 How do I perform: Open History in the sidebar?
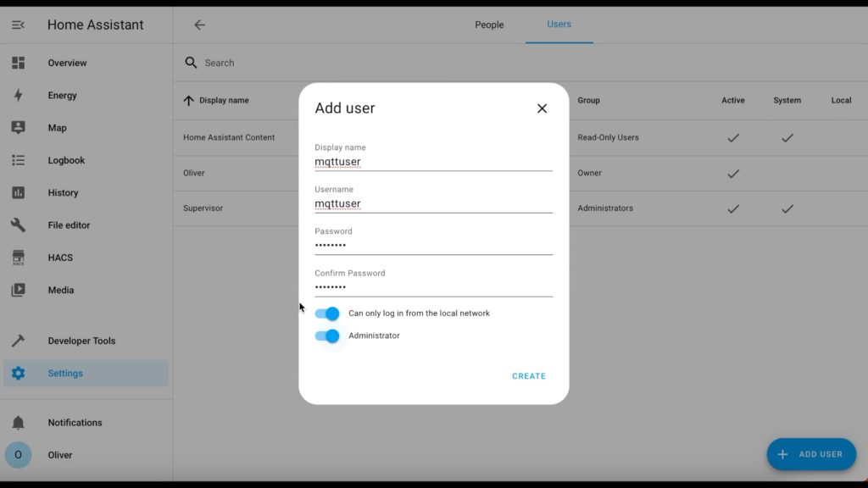tap(63, 192)
